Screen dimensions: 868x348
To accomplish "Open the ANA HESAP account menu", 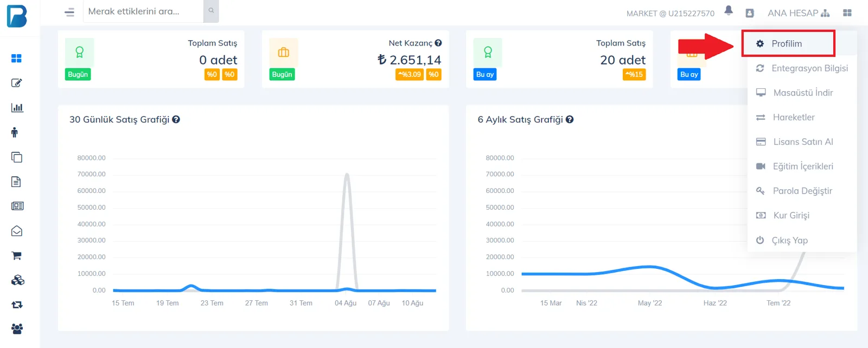I will pyautogui.click(x=798, y=13).
